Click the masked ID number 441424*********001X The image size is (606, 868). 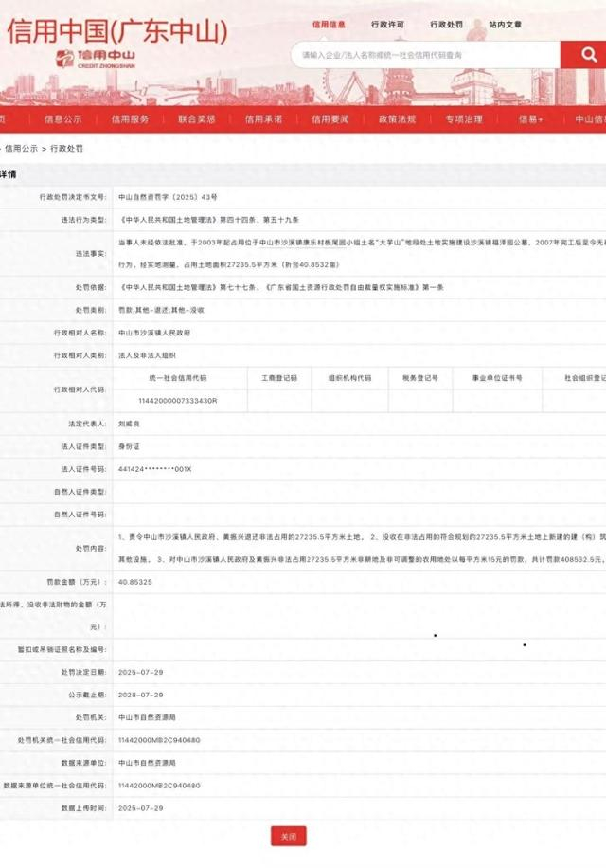(x=155, y=469)
